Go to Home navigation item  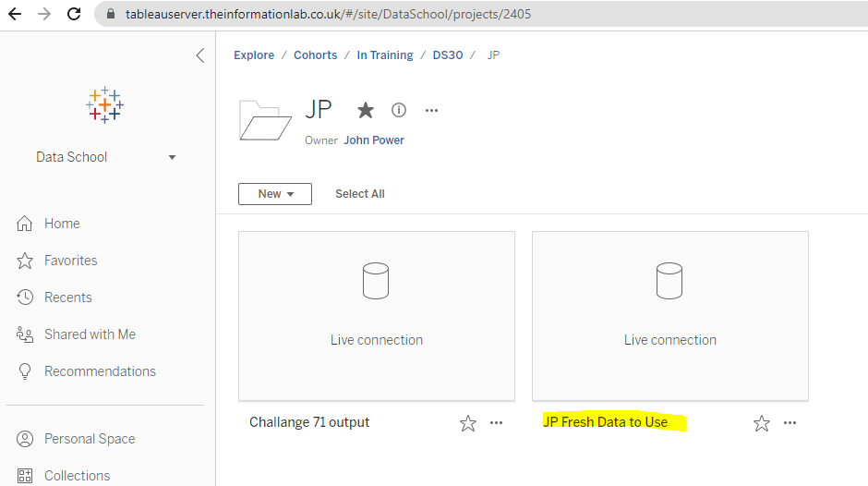point(62,224)
